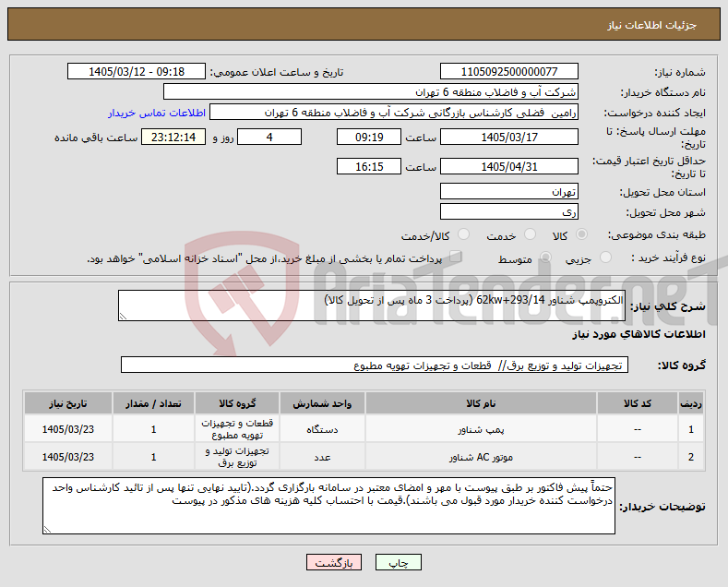Click the response deadline time 09:19 field

pyautogui.click(x=369, y=137)
